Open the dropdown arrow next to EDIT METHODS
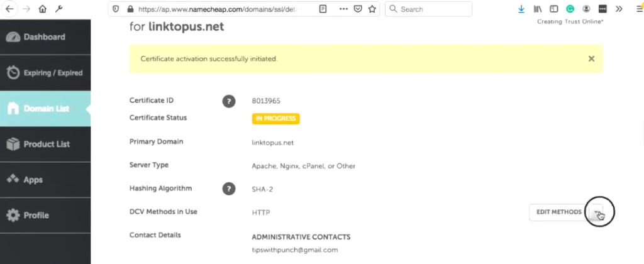Screen dimensions: 644x264 point(596,212)
